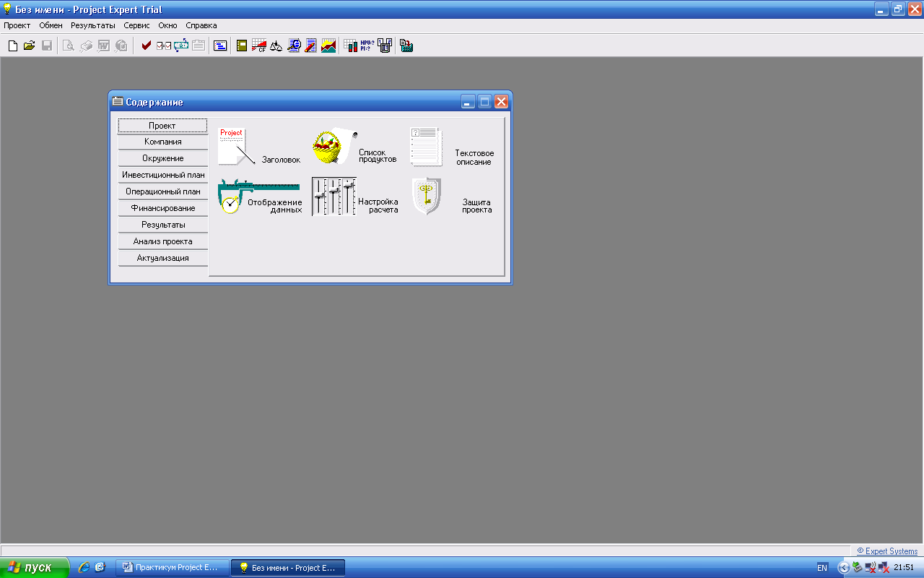Viewport: 924px width, 578px height.
Task: Click the olive book toolbar icon
Action: click(x=243, y=46)
